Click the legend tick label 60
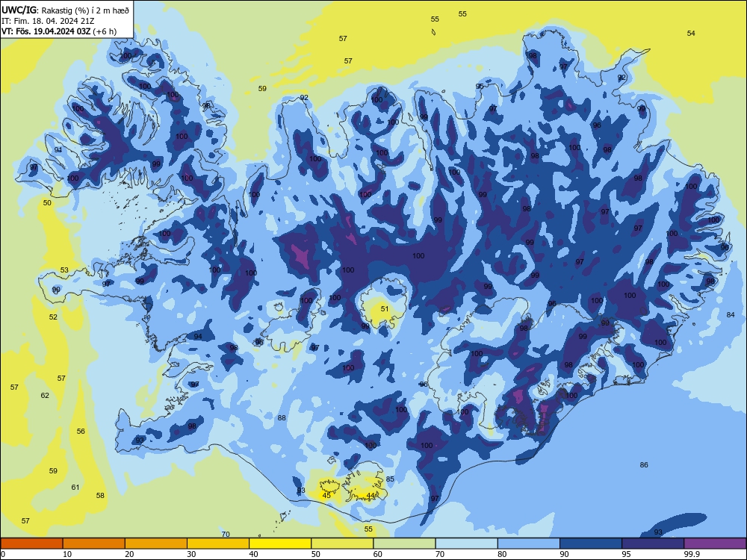 [378, 554]
